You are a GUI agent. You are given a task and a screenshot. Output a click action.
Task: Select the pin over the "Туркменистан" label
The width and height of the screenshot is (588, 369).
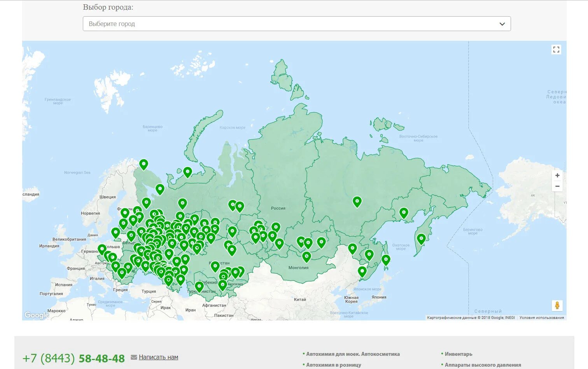point(199,287)
